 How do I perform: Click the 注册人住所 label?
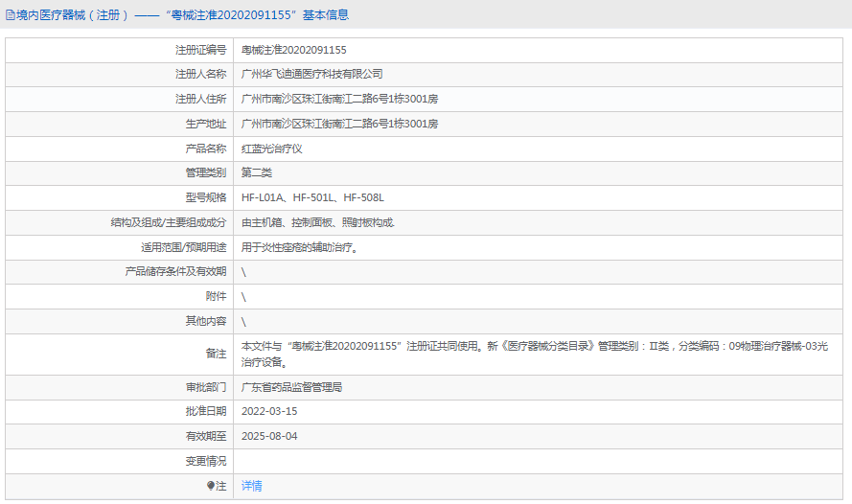(200, 99)
